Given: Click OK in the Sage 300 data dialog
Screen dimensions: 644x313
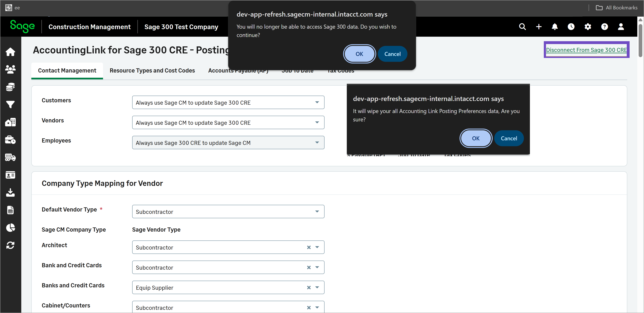Looking at the screenshot, I should coord(359,54).
